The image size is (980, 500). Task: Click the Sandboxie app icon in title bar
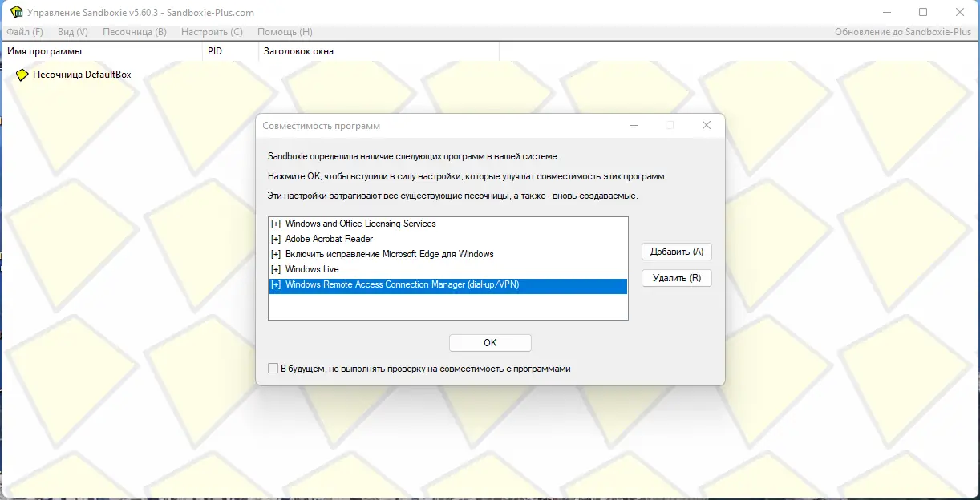click(16, 12)
